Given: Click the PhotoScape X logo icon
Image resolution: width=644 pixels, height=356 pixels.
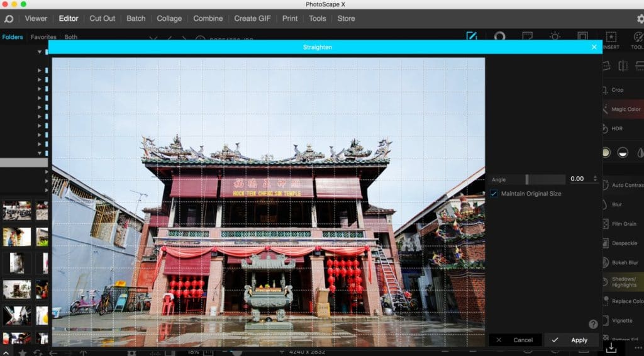Looking at the screenshot, I should coord(9,19).
